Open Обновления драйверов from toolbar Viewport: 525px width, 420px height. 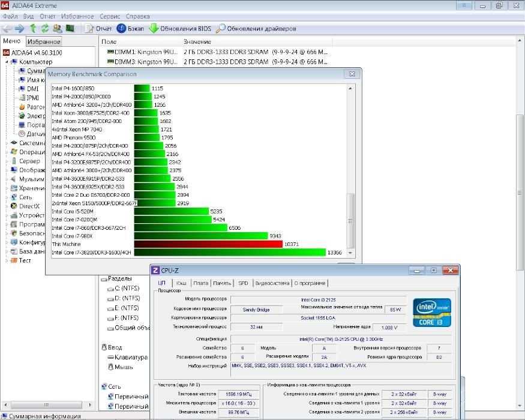click(256, 29)
